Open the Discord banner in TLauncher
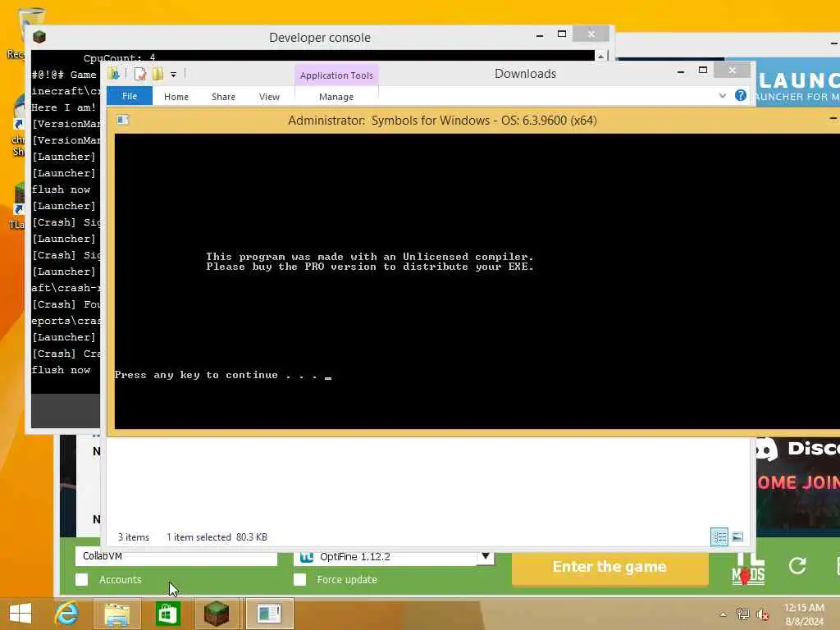The height and width of the screenshot is (630, 840). coord(797,486)
